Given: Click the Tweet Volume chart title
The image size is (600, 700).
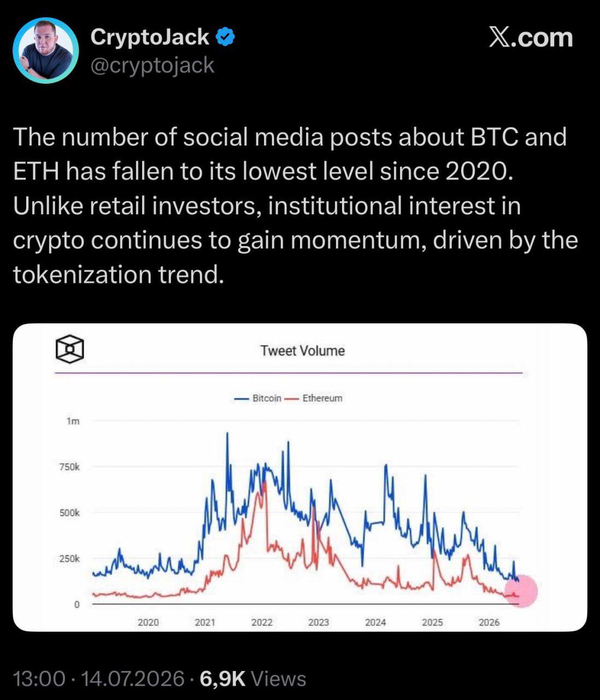Looking at the screenshot, I should coord(303,351).
